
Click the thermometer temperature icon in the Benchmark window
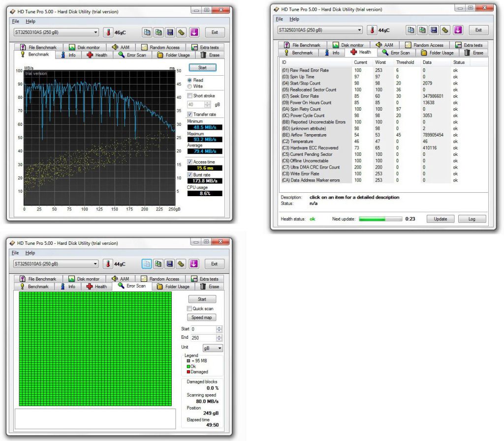(108, 32)
